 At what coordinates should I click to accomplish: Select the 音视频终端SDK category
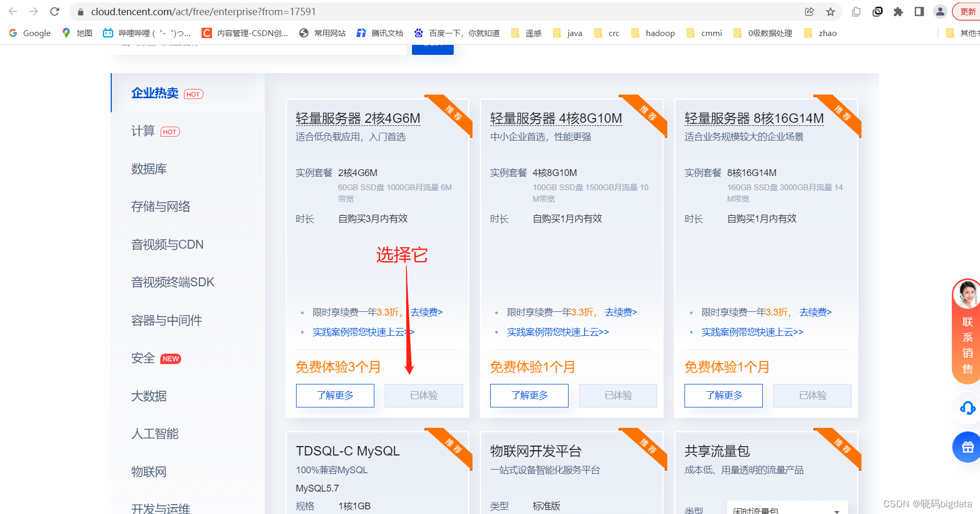click(173, 282)
